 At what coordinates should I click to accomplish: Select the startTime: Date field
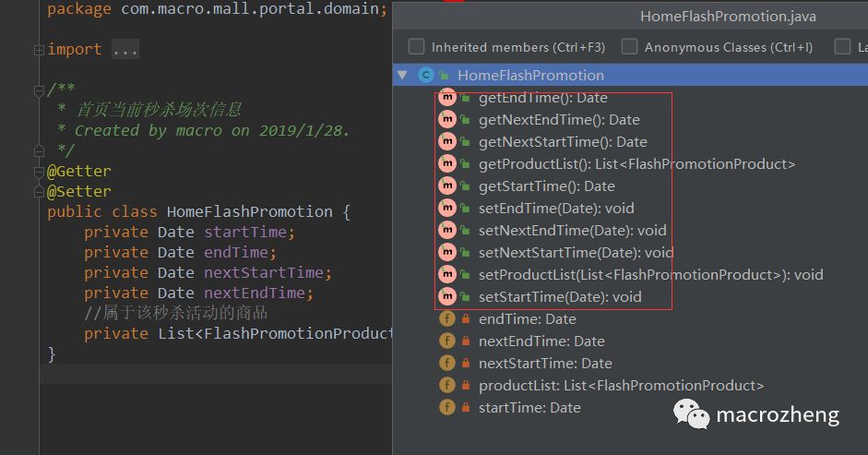click(x=529, y=408)
